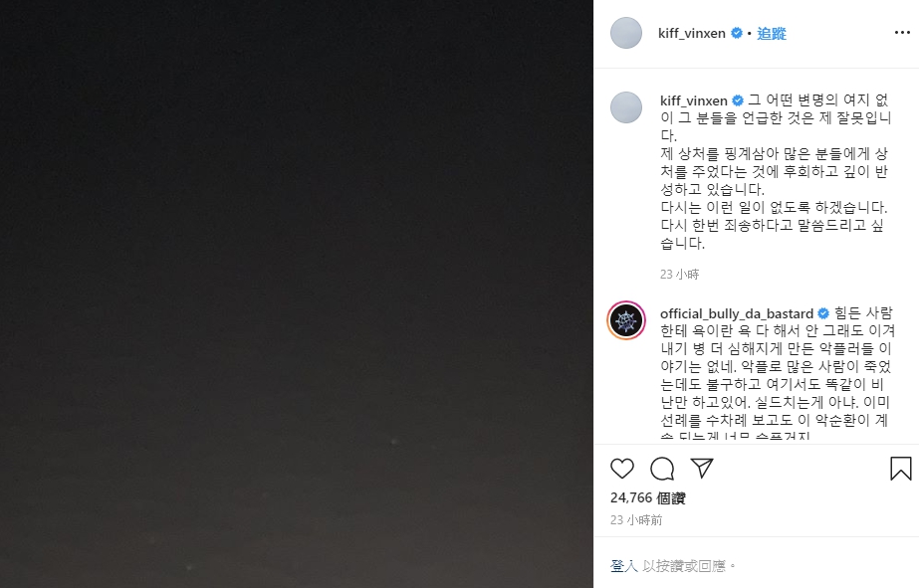Open comment bubble icon

pos(662,469)
